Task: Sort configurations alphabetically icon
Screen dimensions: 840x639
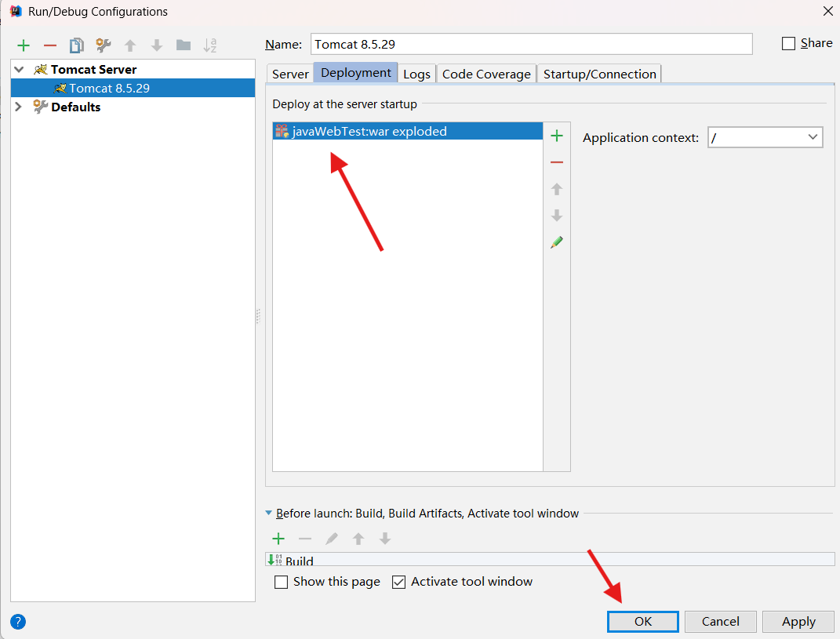Action: click(210, 45)
